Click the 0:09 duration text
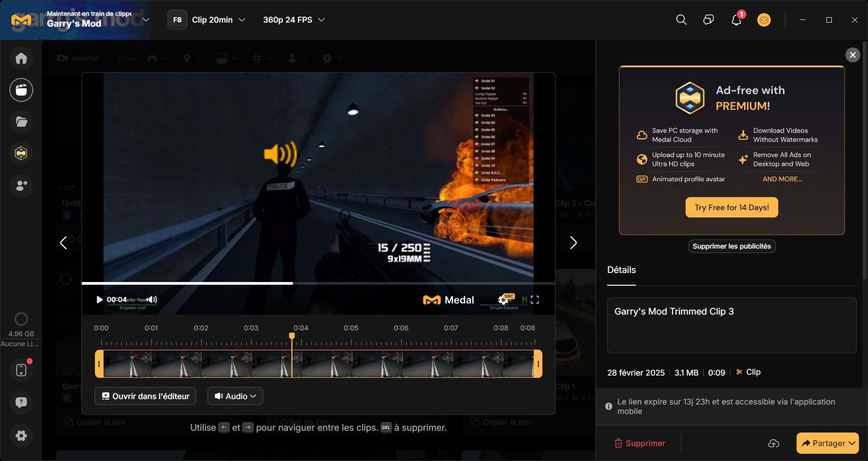868x461 pixels. point(717,373)
